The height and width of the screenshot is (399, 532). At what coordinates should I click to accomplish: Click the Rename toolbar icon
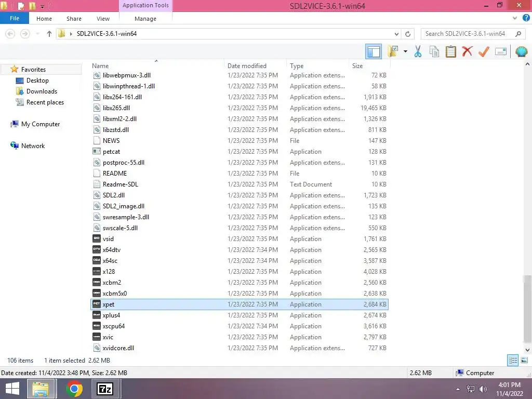pos(501,51)
